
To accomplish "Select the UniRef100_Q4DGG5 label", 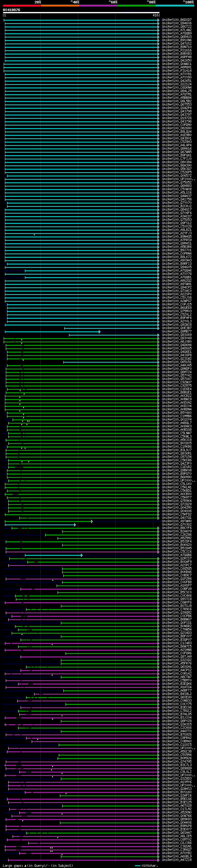I will pyautogui.click(x=177, y=348).
